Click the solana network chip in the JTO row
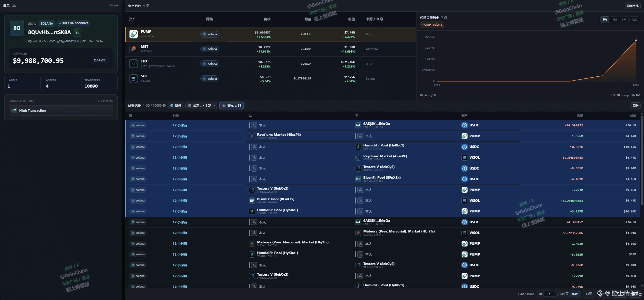The image size is (644, 300). [210, 64]
